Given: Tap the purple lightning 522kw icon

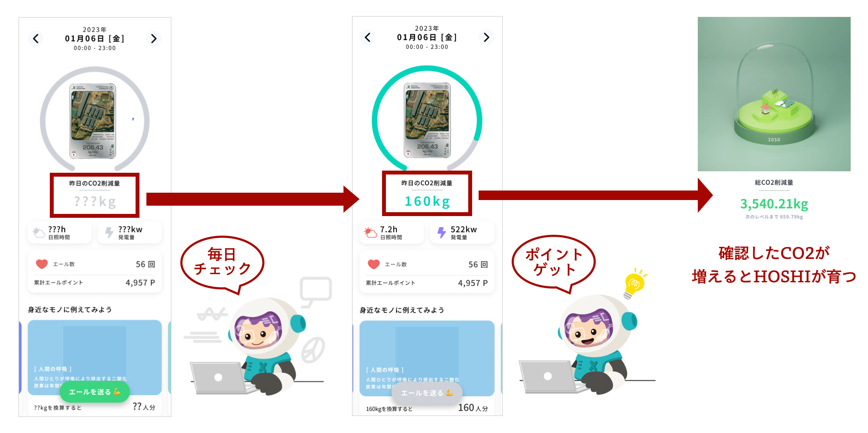Looking at the screenshot, I should [441, 233].
